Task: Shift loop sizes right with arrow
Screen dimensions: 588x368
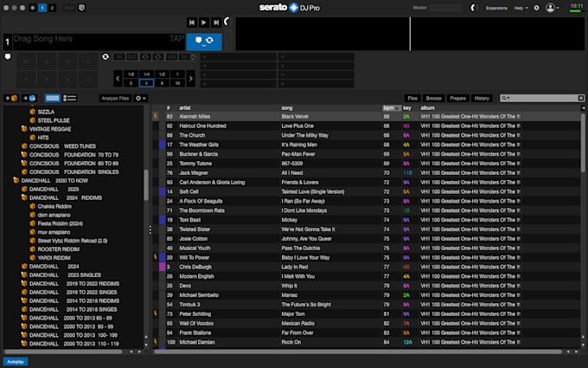Action: click(x=190, y=79)
